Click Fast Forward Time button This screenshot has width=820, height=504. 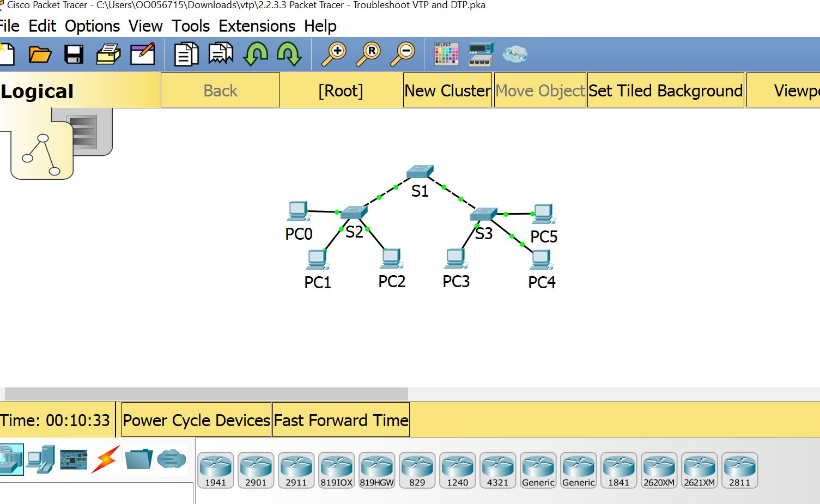tap(341, 420)
